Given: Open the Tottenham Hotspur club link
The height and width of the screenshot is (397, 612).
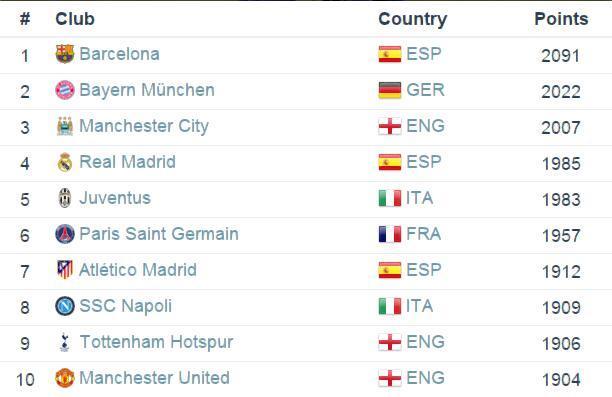Looking at the screenshot, I should (156, 342).
